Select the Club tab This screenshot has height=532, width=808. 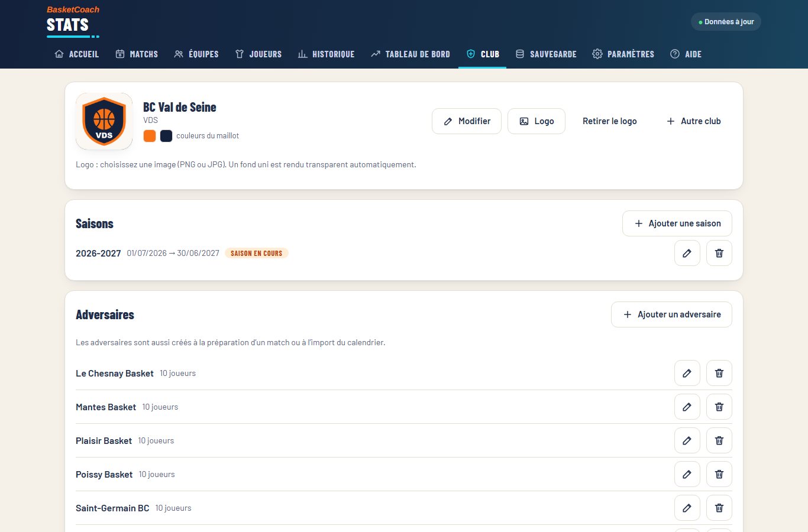pos(483,54)
